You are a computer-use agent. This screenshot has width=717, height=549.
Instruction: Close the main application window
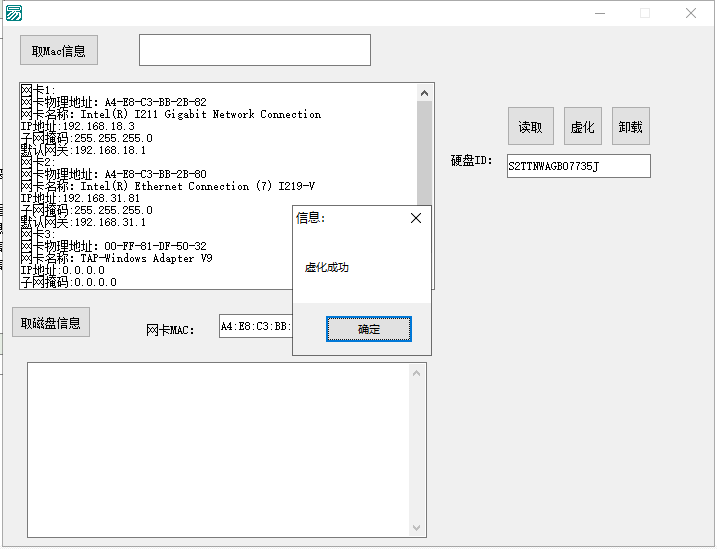690,13
